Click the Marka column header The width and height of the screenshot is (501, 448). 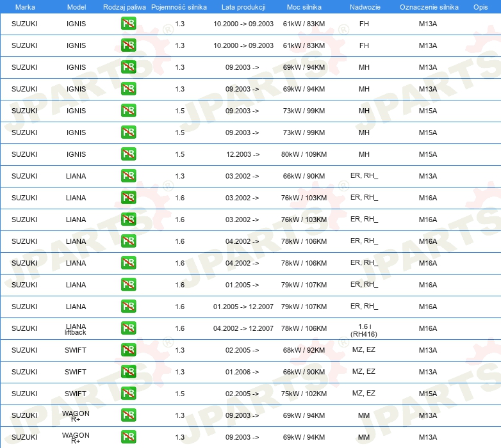pyautogui.click(x=25, y=7)
